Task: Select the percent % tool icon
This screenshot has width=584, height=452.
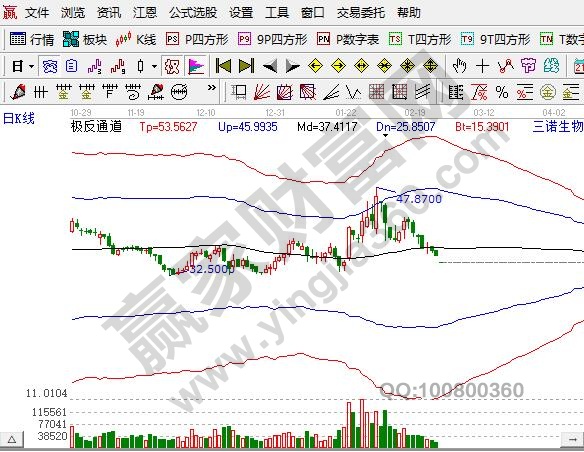Action: point(502,92)
